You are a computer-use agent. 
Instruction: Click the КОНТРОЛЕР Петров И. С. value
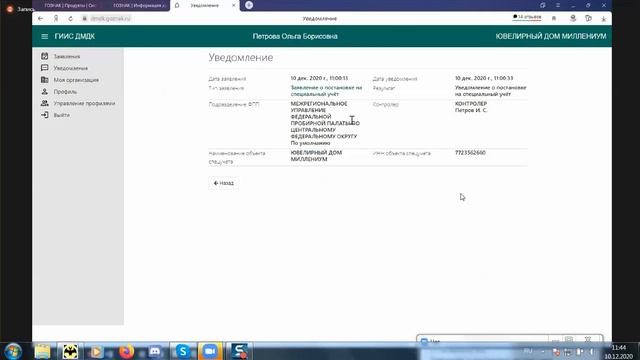471,107
